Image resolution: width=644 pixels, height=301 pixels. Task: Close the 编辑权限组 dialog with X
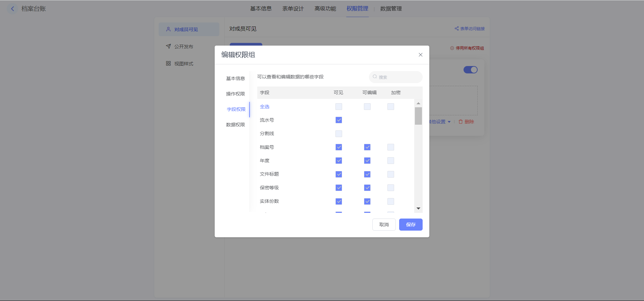(x=420, y=55)
